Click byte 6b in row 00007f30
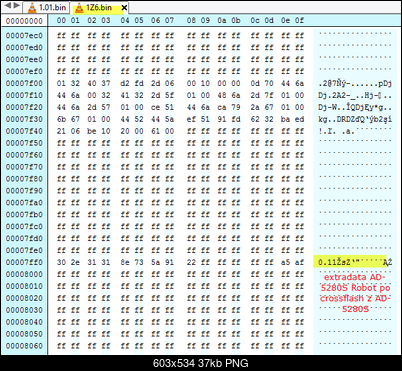 pos(61,119)
